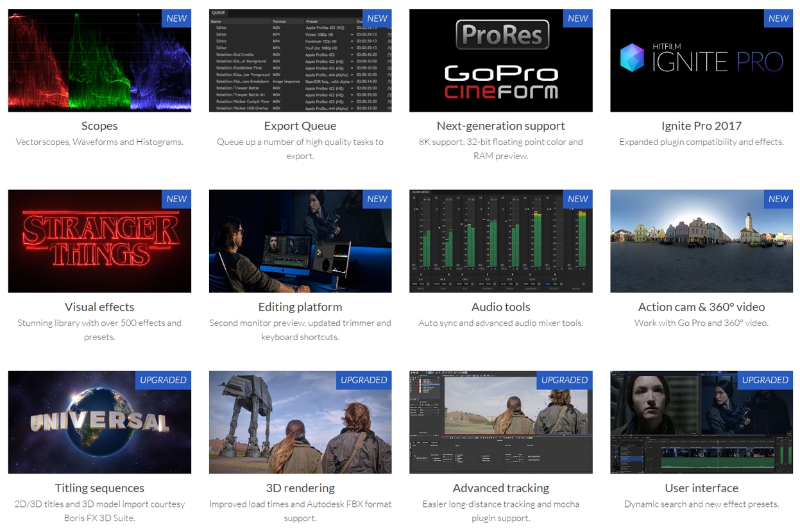Click the NEW badge on Next-generation support
Viewport: 800px width, 532px height.
click(x=578, y=19)
